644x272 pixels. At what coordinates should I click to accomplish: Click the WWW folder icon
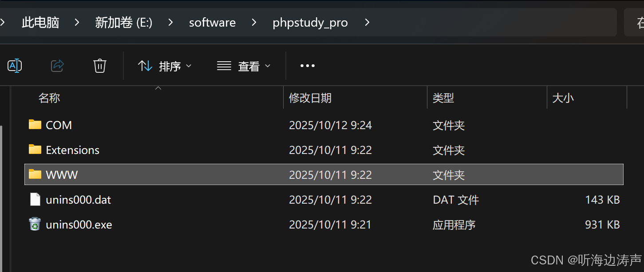point(35,174)
